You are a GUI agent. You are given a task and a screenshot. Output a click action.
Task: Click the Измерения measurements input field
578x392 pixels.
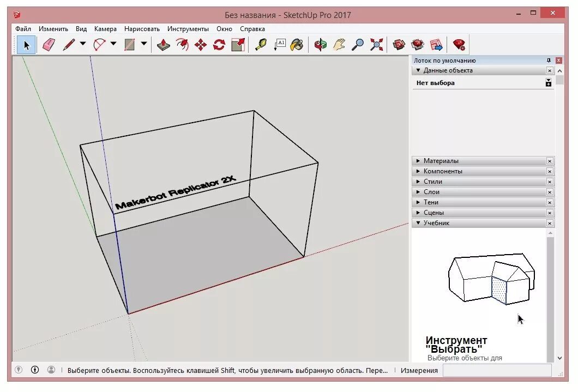(x=497, y=370)
